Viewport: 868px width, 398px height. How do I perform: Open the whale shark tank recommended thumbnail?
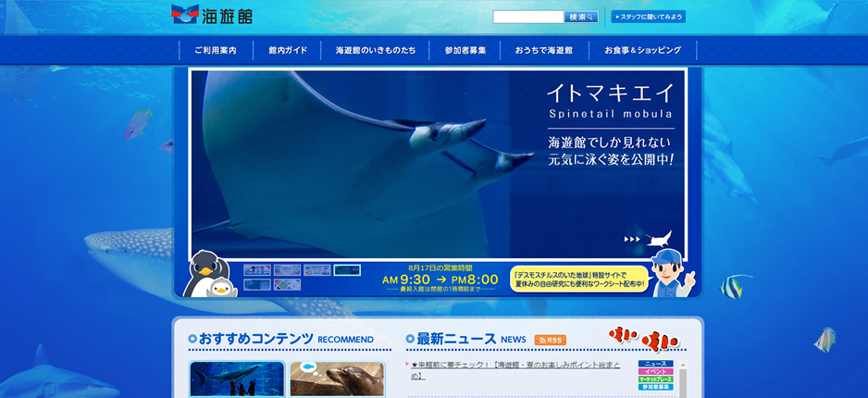(x=237, y=379)
